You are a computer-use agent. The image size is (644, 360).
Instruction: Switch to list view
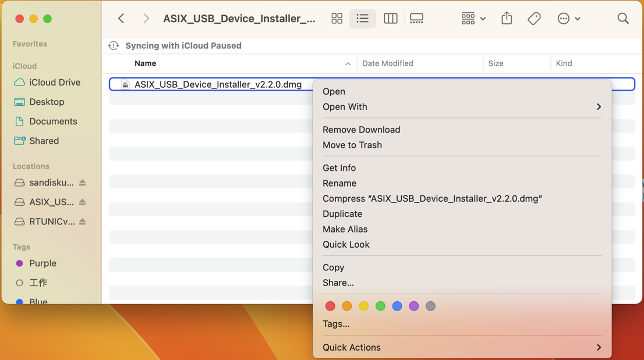coord(362,19)
